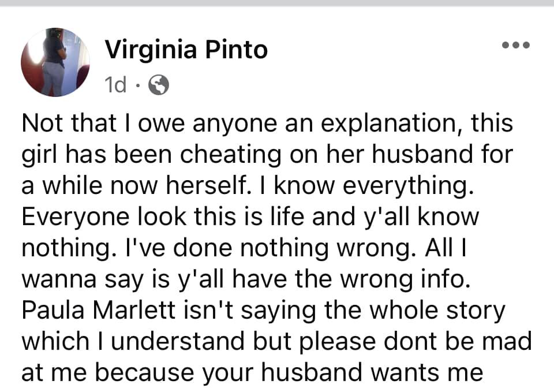
Task: Open the Virginia Pinto profile name link
Action: pos(186,50)
